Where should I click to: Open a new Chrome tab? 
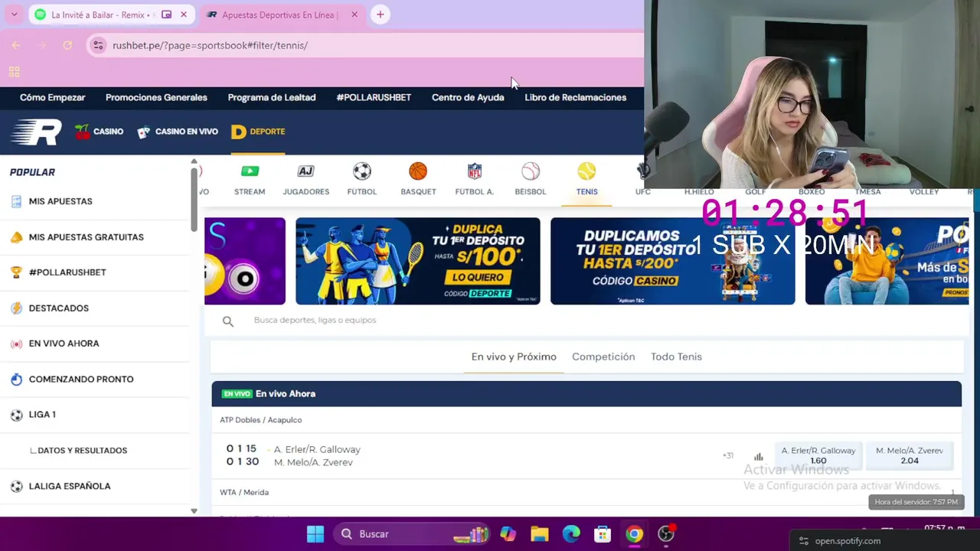[x=381, y=15]
